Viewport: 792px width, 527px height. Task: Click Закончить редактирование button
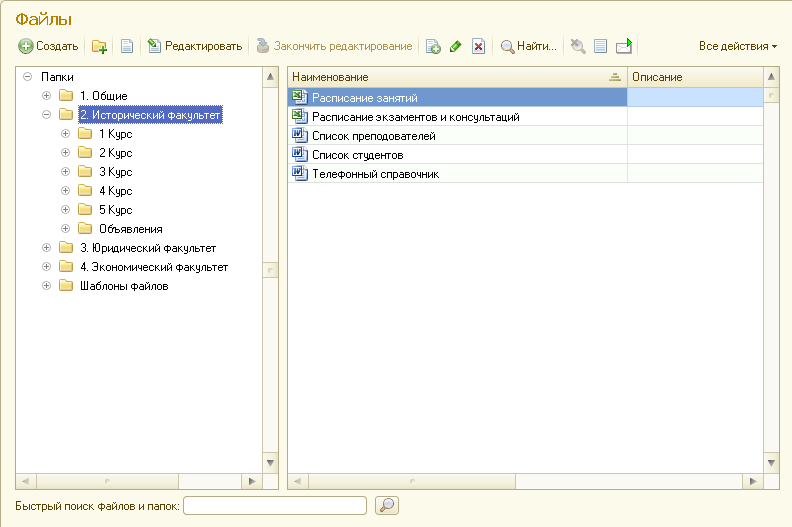click(334, 46)
